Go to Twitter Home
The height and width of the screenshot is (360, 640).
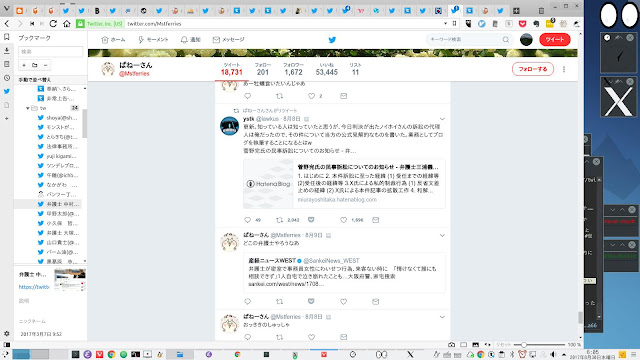point(113,40)
